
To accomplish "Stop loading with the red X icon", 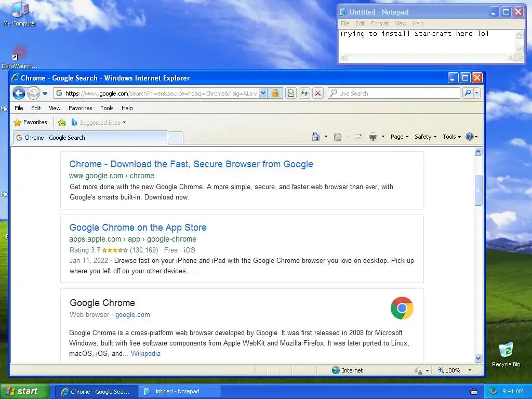I will (317, 93).
